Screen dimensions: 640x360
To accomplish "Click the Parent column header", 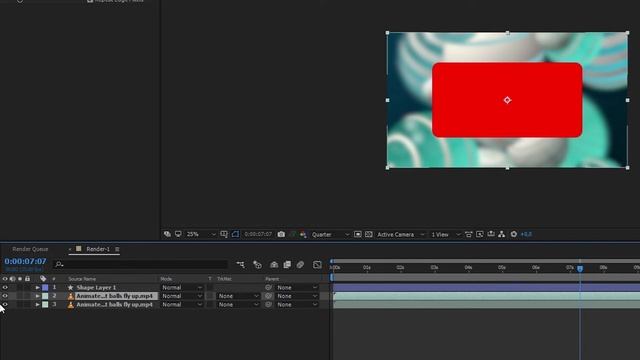I will pyautogui.click(x=272, y=279).
